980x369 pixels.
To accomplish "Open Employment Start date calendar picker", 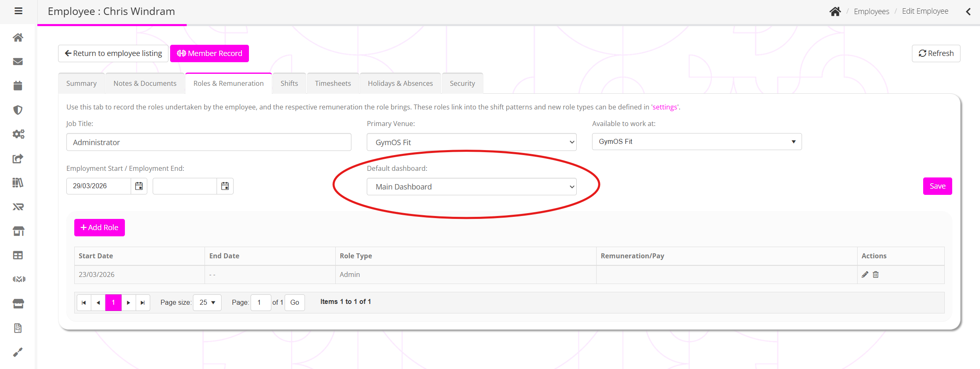I will [x=139, y=186].
